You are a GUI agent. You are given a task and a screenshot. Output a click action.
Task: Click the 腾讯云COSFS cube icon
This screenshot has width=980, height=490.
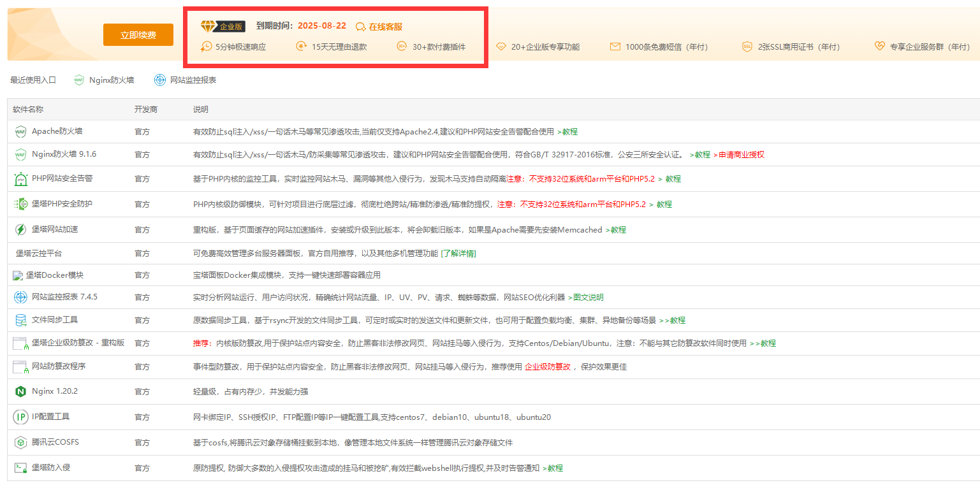point(20,442)
